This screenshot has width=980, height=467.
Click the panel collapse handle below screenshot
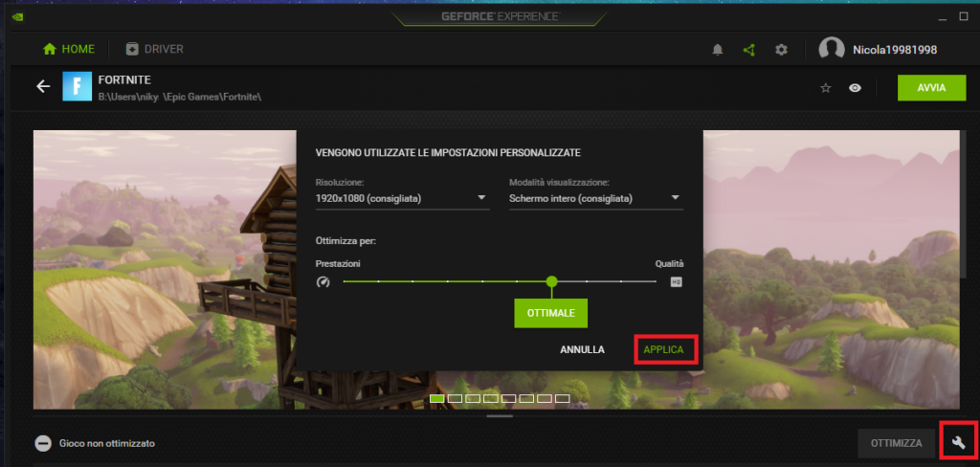[x=500, y=415]
